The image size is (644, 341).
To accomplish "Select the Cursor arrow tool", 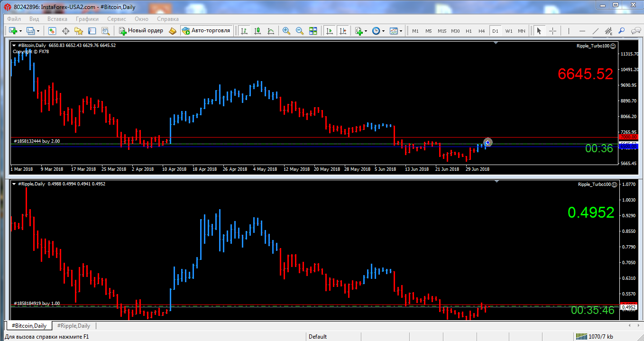I will 539,31.
